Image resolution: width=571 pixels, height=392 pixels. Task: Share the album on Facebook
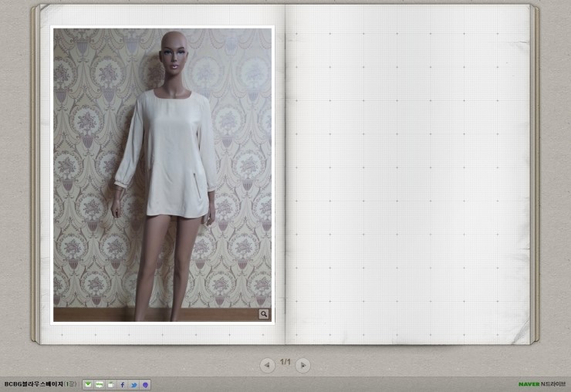[123, 384]
